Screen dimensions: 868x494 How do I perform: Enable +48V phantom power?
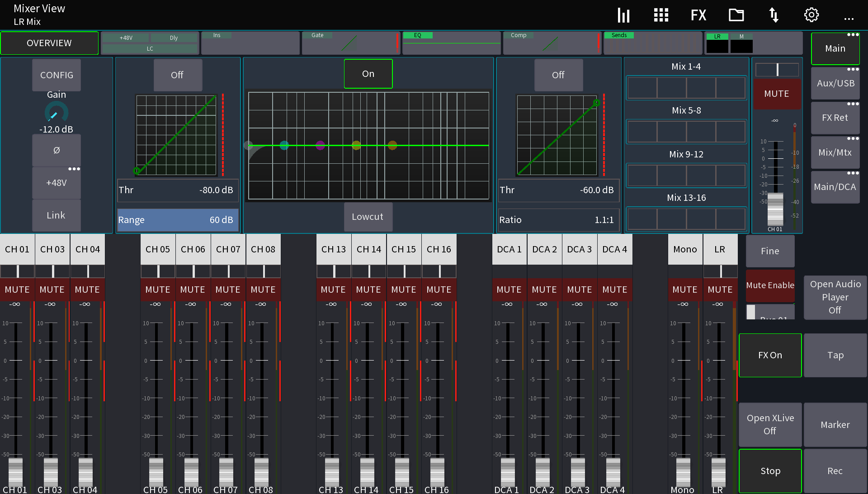(56, 182)
